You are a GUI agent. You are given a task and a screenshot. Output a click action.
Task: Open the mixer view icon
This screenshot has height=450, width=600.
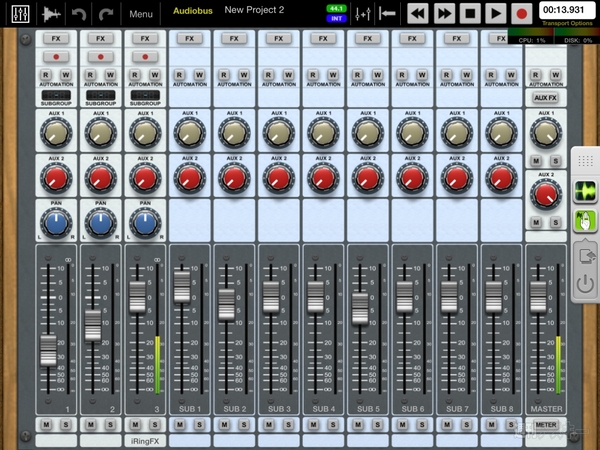click(18, 14)
